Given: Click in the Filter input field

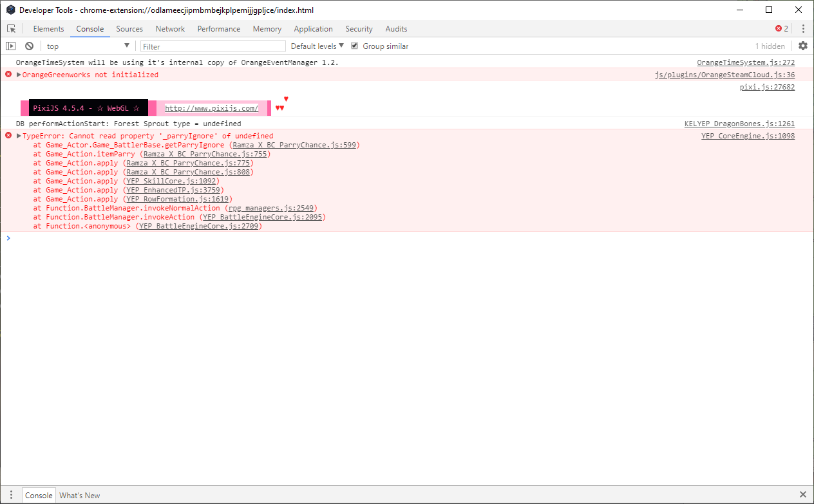Looking at the screenshot, I should pos(213,46).
